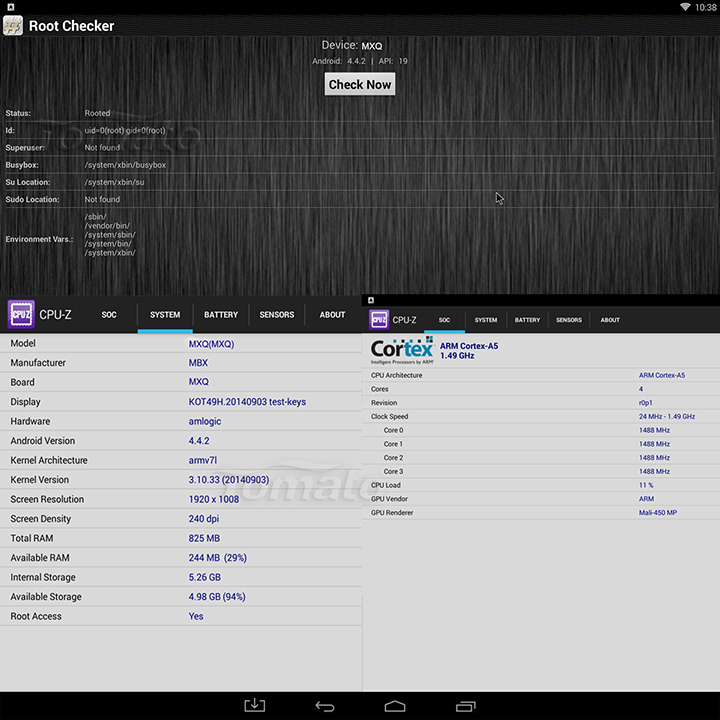
Task: Tap the Android back navigation button
Action: (325, 706)
